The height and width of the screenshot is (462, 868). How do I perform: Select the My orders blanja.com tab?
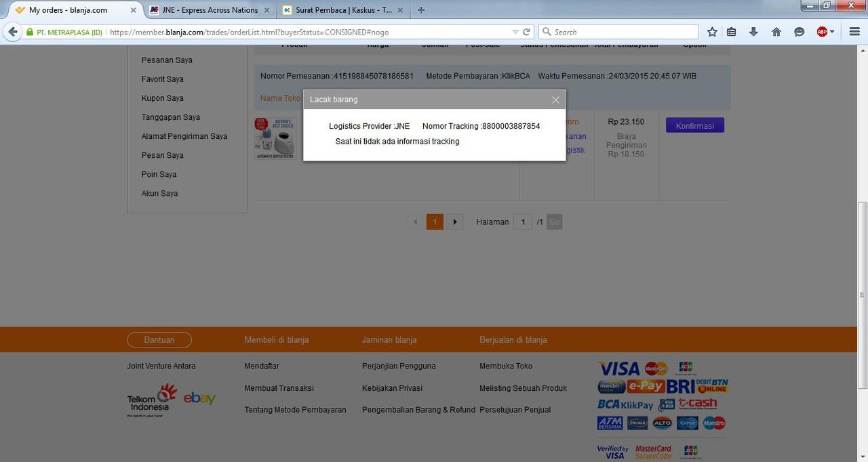pyautogui.click(x=75, y=10)
